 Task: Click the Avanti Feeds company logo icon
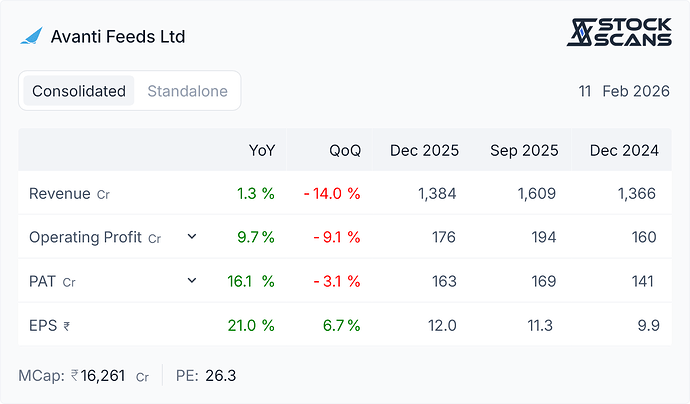tap(32, 36)
